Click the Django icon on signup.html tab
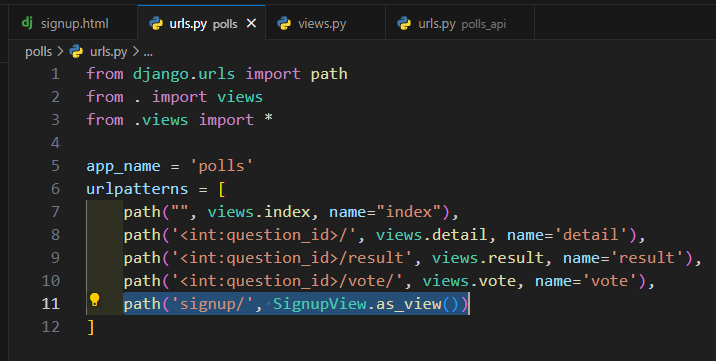The width and height of the screenshot is (716, 361). (27, 22)
